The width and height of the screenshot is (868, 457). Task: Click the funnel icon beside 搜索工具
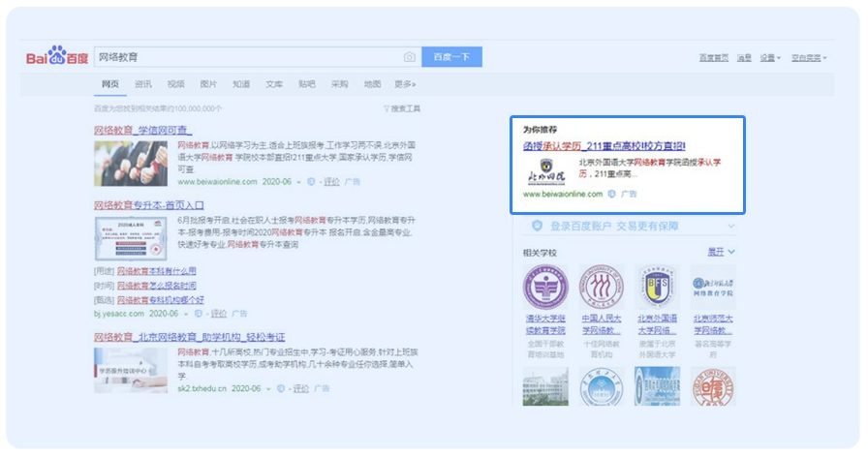click(x=387, y=109)
